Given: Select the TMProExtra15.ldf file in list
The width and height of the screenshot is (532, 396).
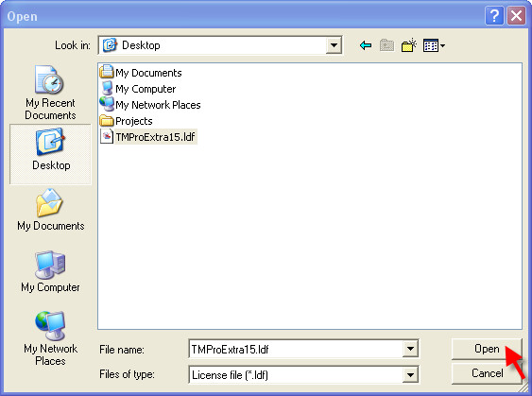Looking at the screenshot, I should (x=148, y=137).
